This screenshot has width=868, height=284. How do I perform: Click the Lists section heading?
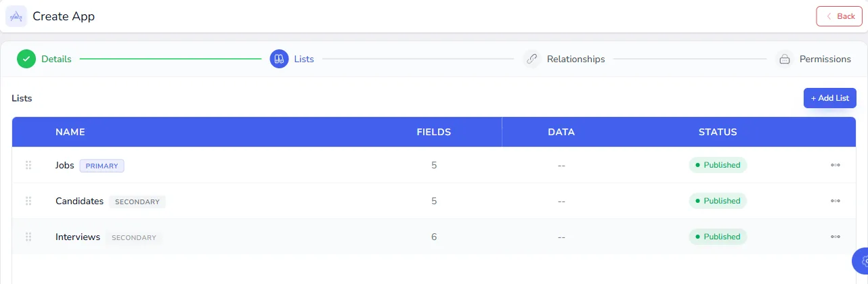point(22,98)
